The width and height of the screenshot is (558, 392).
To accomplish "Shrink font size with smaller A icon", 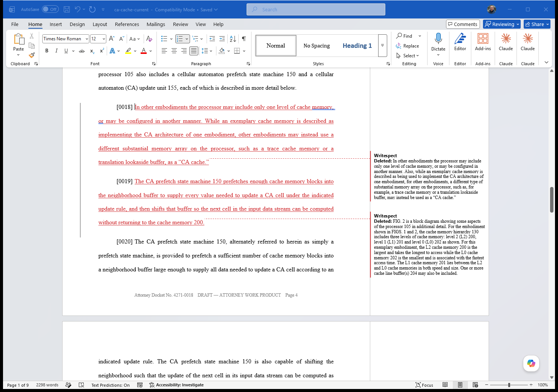I will 121,39.
